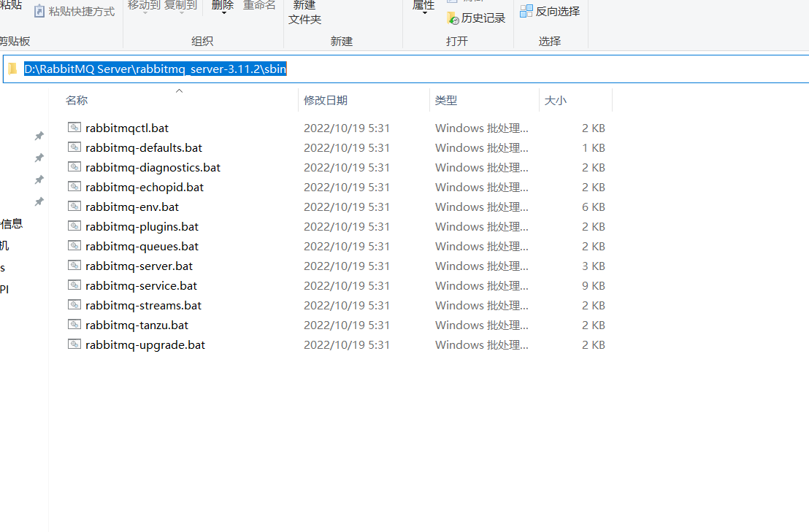Click the rabbitmq-env.bat file icon
The height and width of the screenshot is (532, 809).
74,207
